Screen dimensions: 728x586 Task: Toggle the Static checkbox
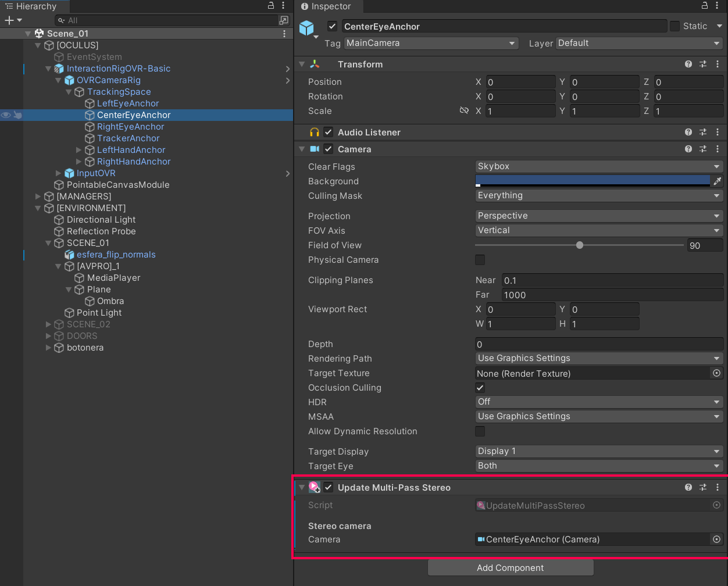pyautogui.click(x=675, y=26)
